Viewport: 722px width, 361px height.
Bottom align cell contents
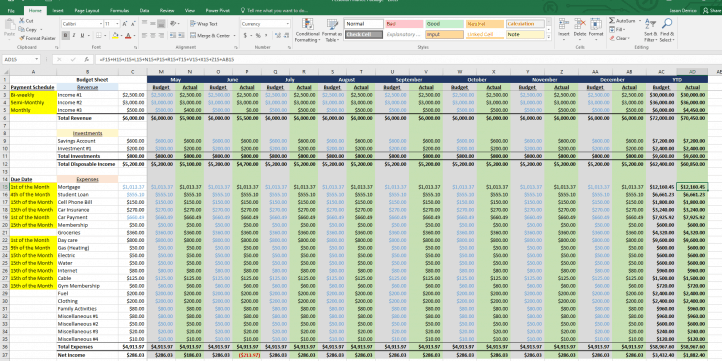(x=161, y=23)
